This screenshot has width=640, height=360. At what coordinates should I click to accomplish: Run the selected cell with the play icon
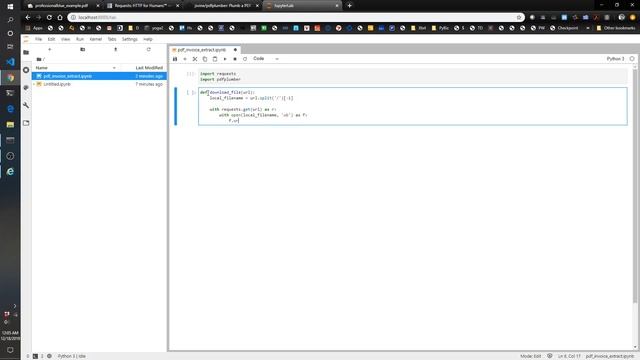click(x=225, y=59)
